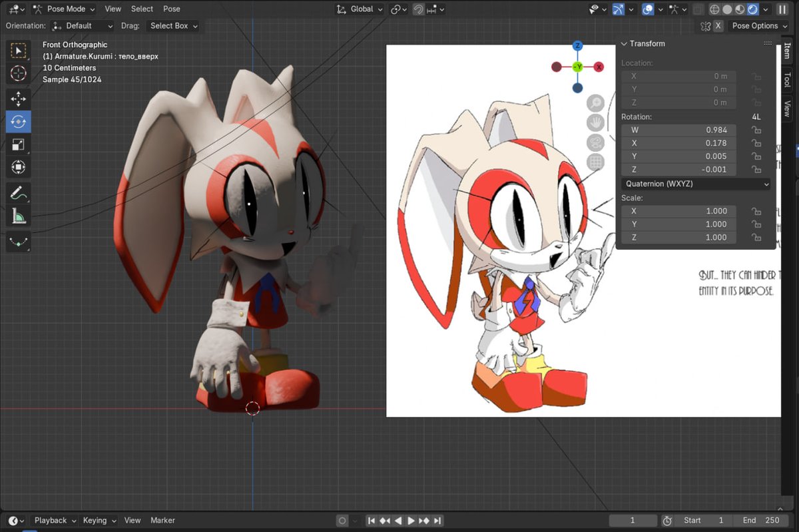Select the Transform tool
The width and height of the screenshot is (799, 532).
18,166
